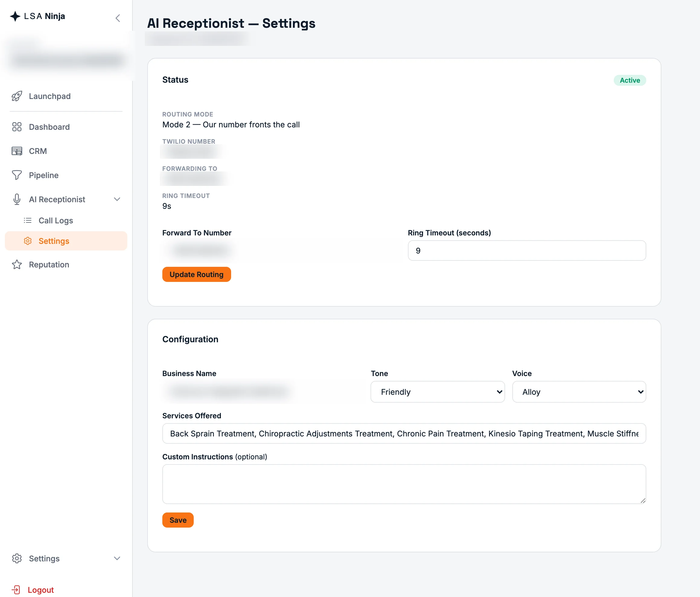This screenshot has width=700, height=597.
Task: Navigate to Pipeline
Action: 43,175
